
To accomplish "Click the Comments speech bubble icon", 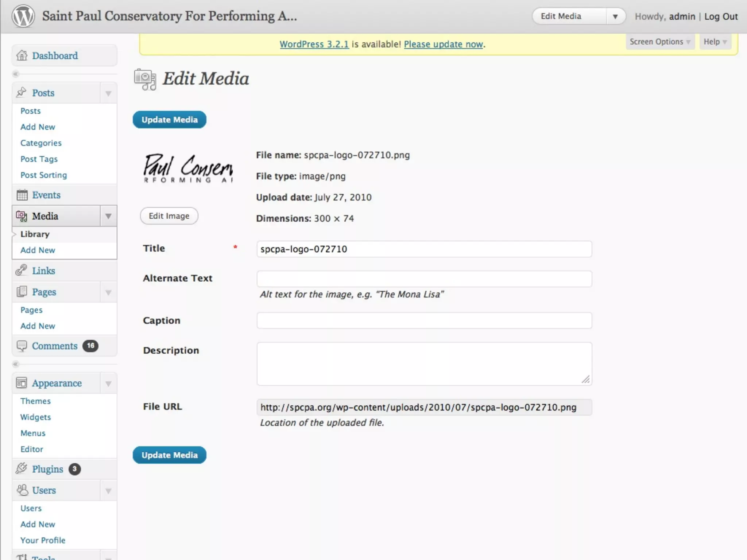I will tap(22, 346).
